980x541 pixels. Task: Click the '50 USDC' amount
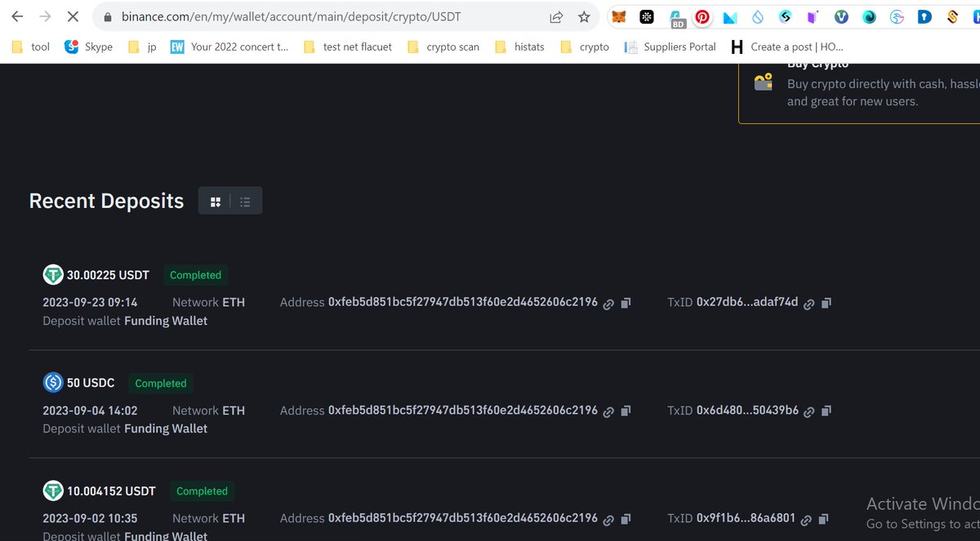(x=91, y=383)
